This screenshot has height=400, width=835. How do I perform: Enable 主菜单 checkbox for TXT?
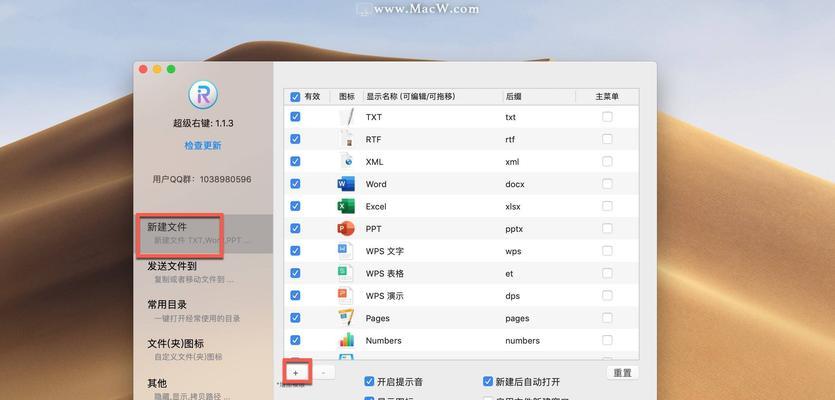click(607, 117)
